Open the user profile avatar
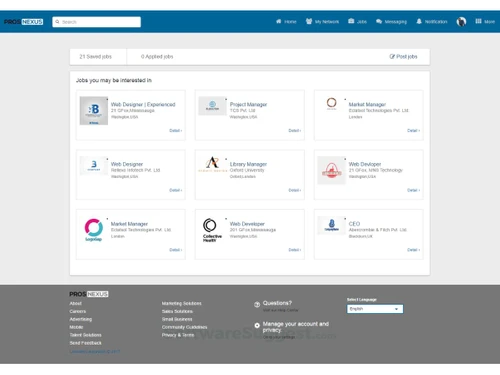 (461, 22)
